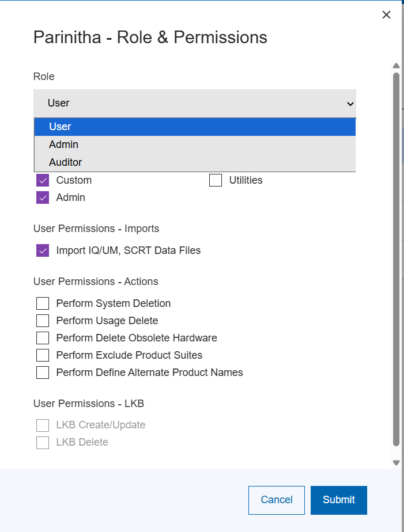The image size is (404, 532).
Task: Open the Role dropdown chevron
Action: [349, 104]
